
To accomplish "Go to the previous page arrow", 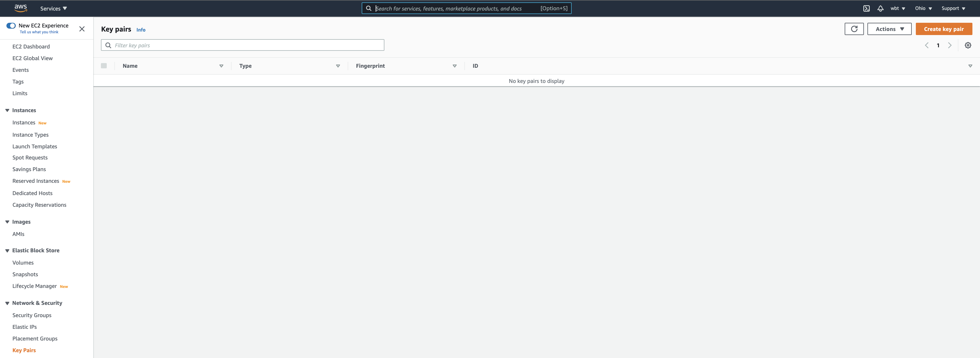I will click(x=927, y=45).
